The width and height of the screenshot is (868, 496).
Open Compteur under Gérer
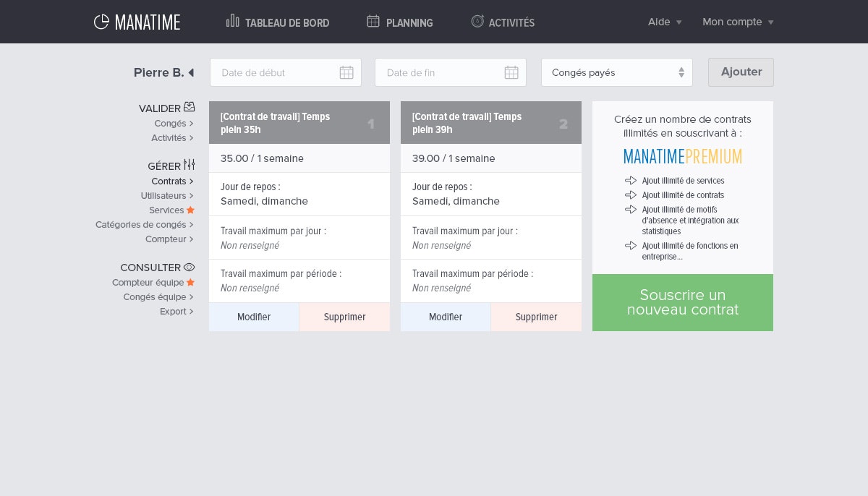(166, 239)
